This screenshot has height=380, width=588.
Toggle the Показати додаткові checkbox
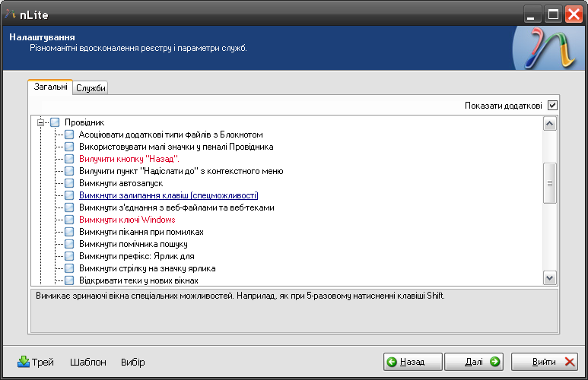552,106
